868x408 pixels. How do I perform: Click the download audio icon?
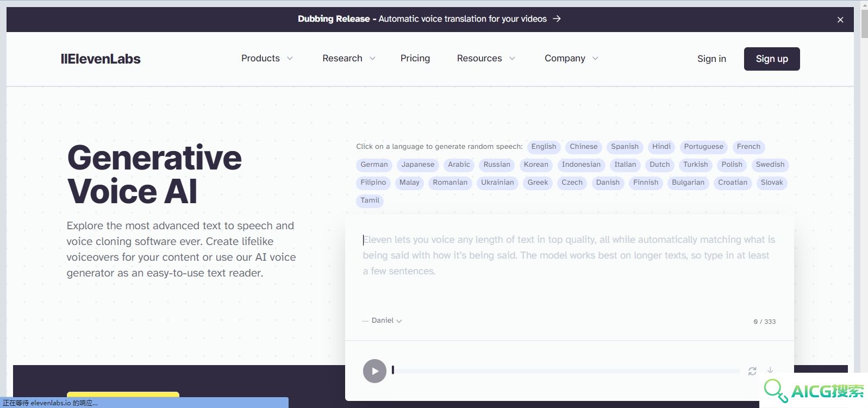click(770, 370)
